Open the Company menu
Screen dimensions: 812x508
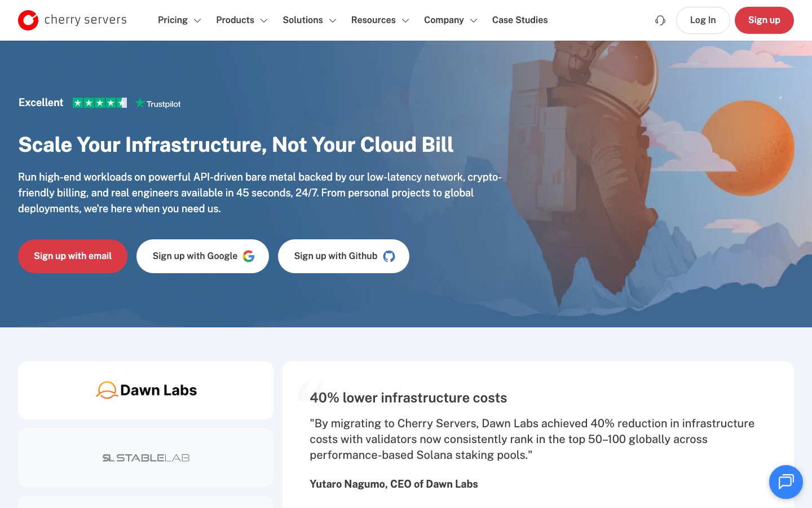coord(451,20)
